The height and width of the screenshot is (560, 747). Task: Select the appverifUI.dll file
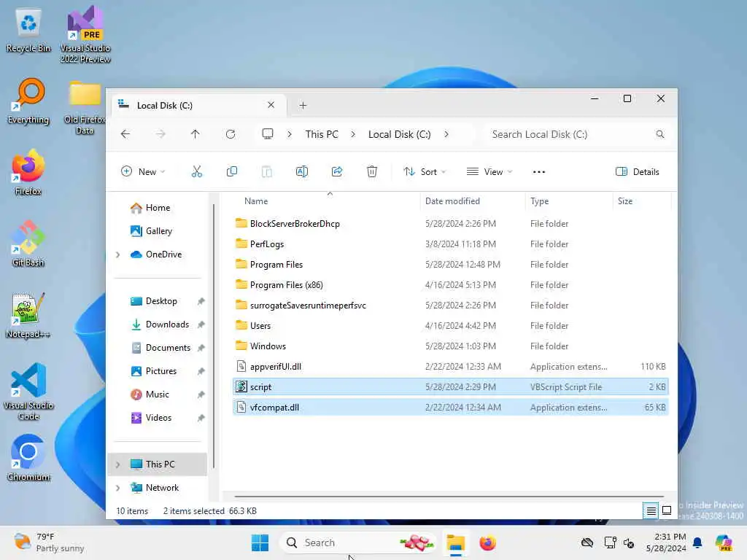click(x=450, y=367)
